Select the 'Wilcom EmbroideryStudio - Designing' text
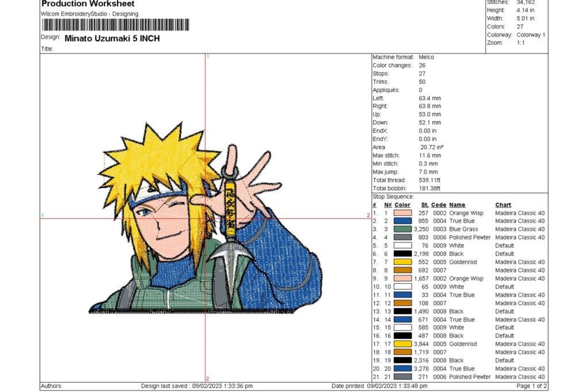 click(89, 14)
